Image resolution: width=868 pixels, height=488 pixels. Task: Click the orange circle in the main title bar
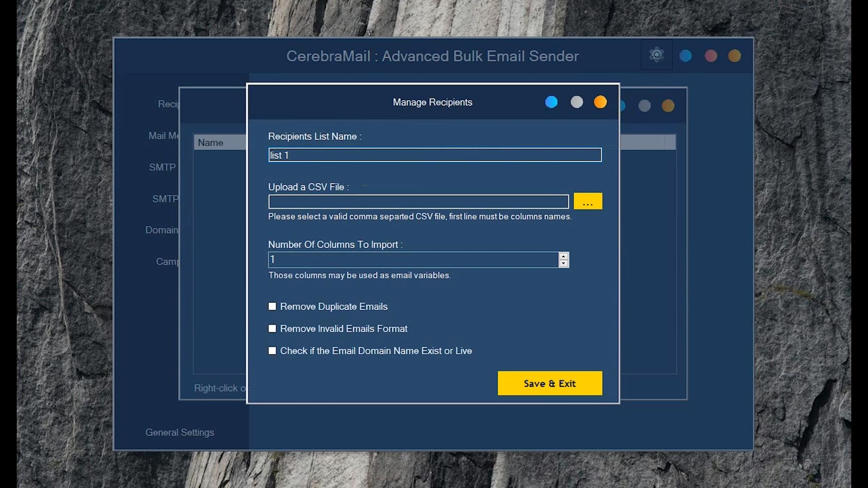coord(735,56)
